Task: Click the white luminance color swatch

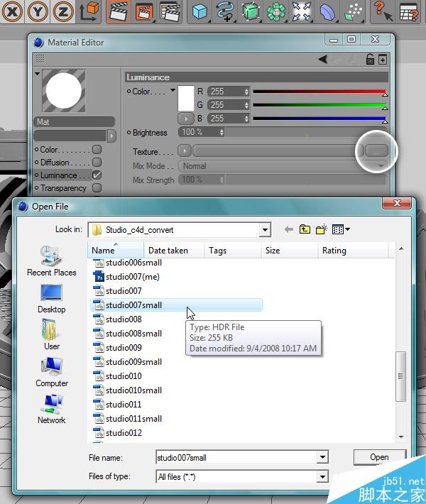Action: coord(186,99)
